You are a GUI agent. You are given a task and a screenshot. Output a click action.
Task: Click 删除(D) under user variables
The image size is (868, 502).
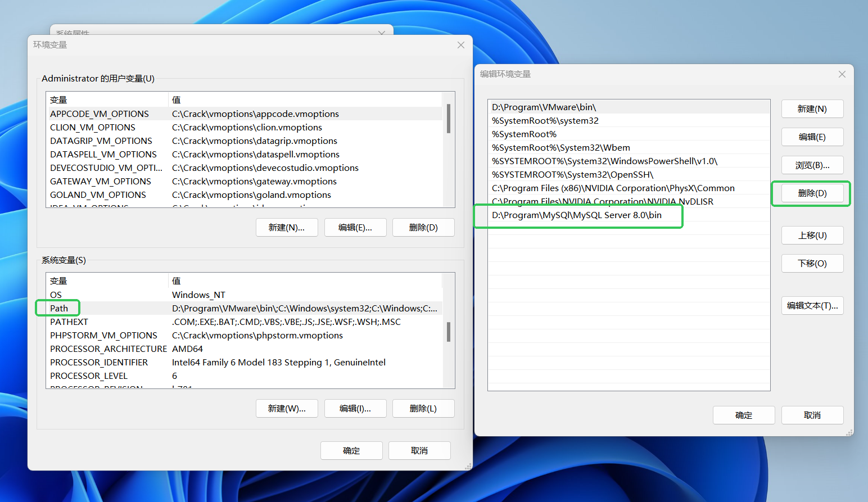click(x=423, y=228)
